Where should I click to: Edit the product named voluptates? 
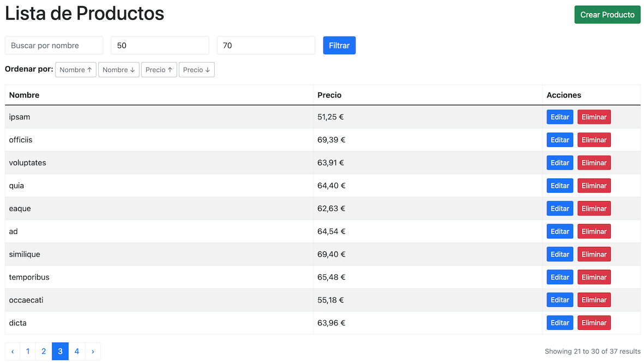tap(559, 162)
